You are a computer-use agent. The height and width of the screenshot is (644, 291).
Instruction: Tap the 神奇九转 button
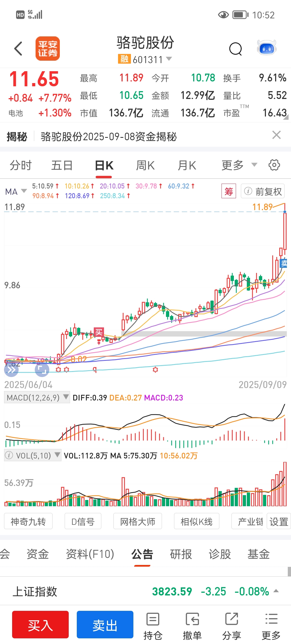28,522
